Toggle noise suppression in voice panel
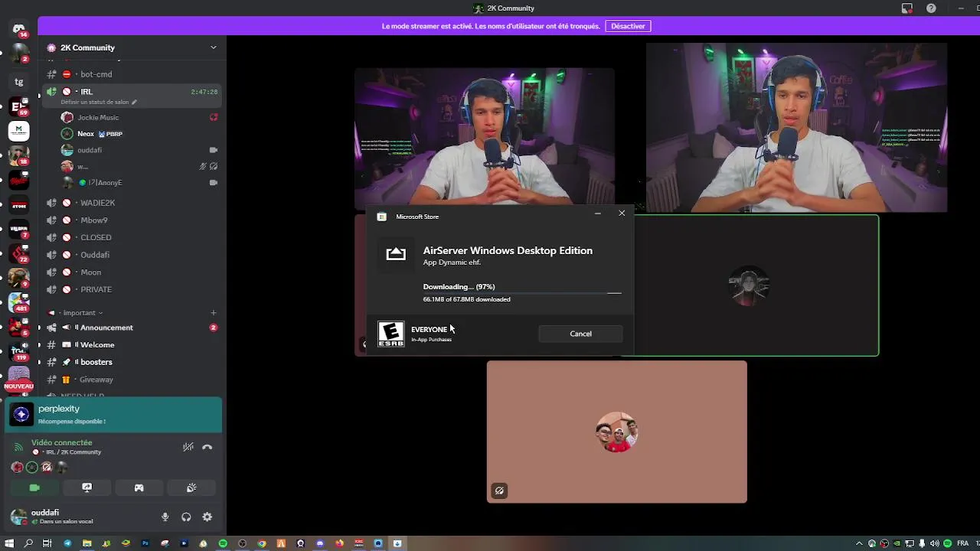The image size is (980, 551). coord(188,447)
